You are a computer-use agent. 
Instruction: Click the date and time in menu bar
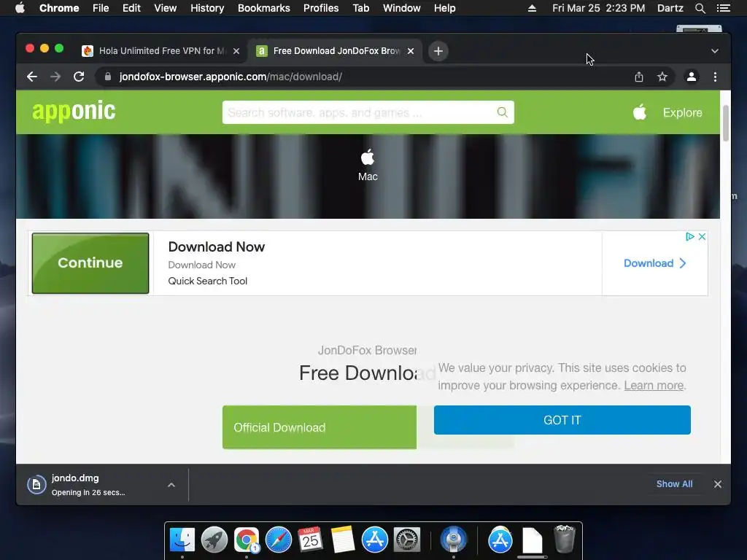pyautogui.click(x=598, y=8)
